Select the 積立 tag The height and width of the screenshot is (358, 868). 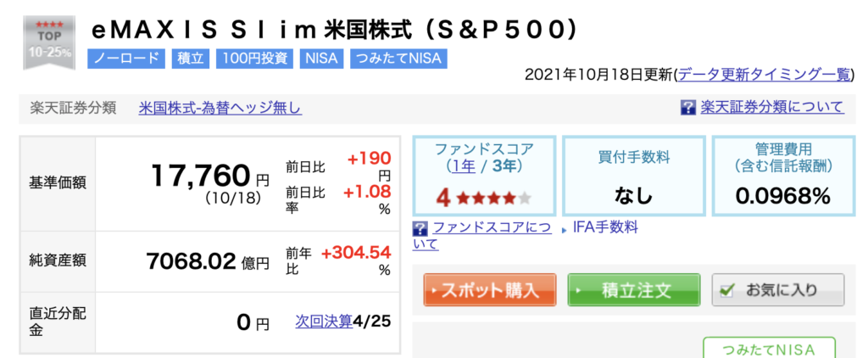coord(191,59)
